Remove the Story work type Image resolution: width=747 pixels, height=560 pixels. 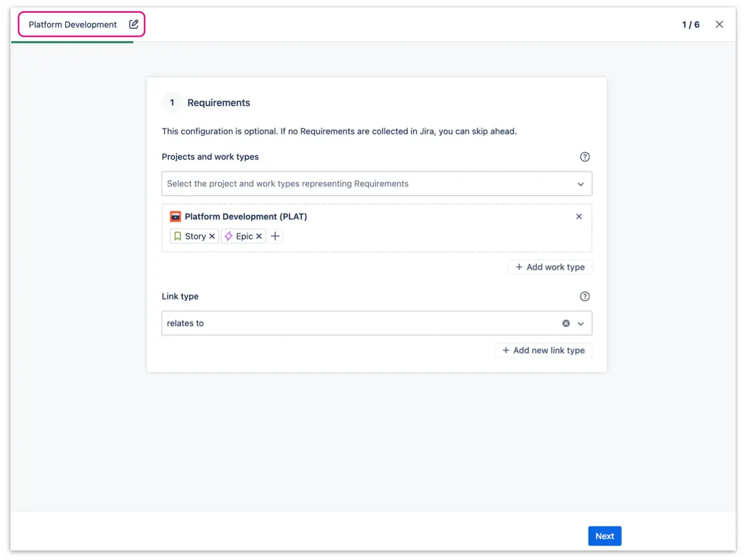point(212,236)
